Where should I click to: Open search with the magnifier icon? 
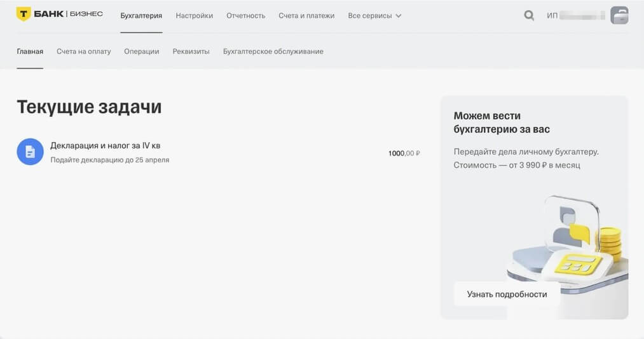(529, 15)
